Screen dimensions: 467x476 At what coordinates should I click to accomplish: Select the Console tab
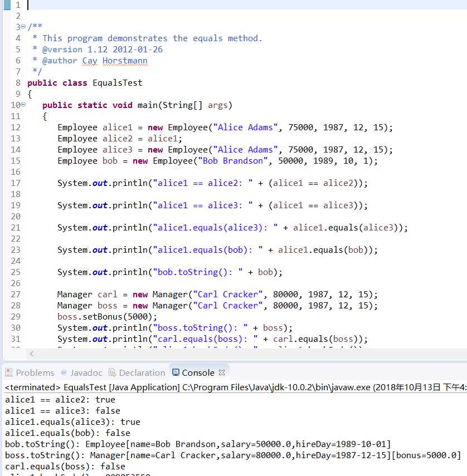click(193, 372)
